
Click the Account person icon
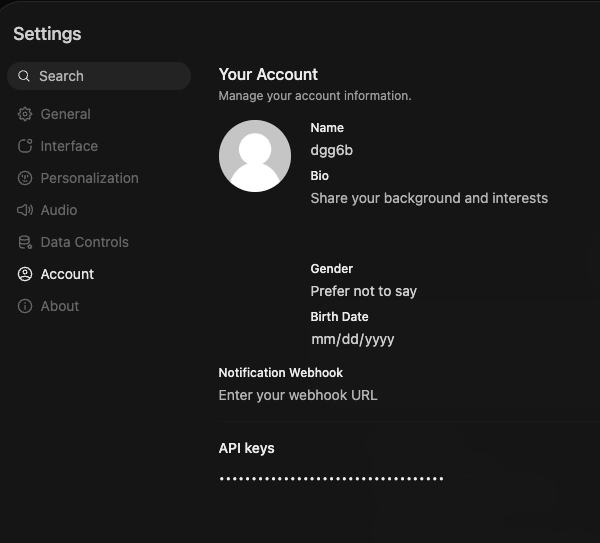(x=25, y=274)
